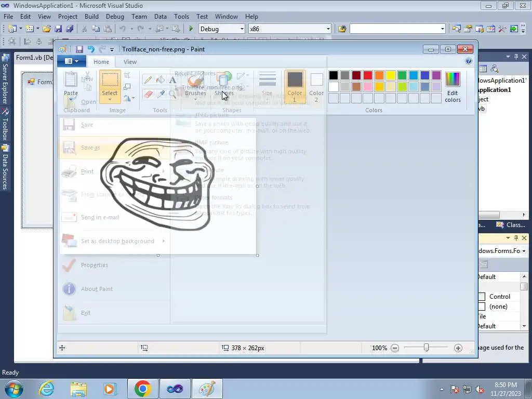
Task: Switch to the Home tab in Paint
Action: [x=101, y=62]
